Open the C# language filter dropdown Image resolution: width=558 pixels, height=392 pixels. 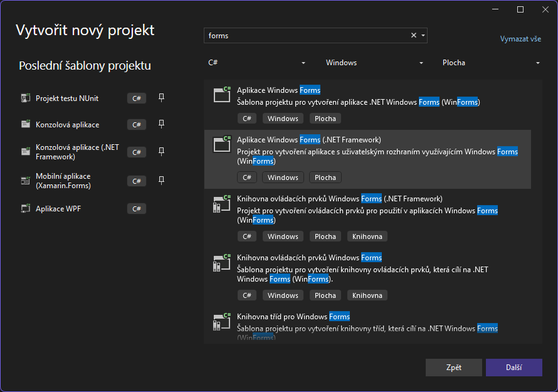(257, 63)
